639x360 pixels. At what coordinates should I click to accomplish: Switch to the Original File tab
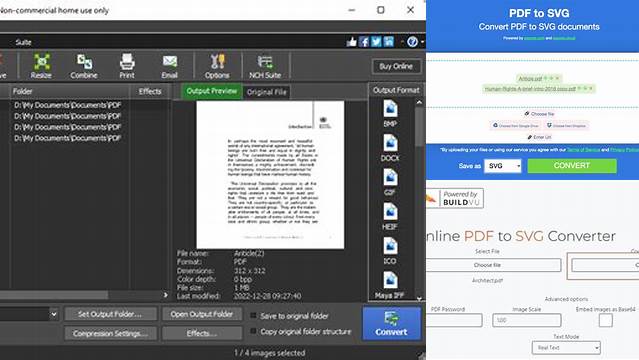pyautogui.click(x=267, y=92)
